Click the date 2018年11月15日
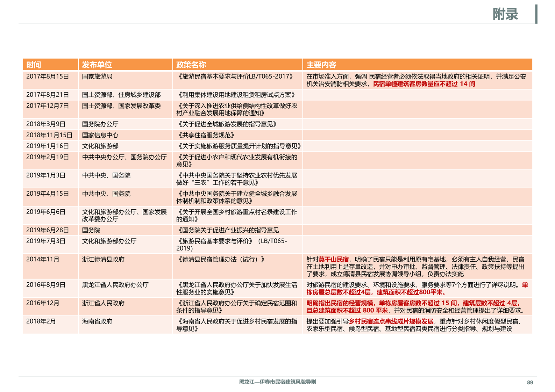 [49, 135]
